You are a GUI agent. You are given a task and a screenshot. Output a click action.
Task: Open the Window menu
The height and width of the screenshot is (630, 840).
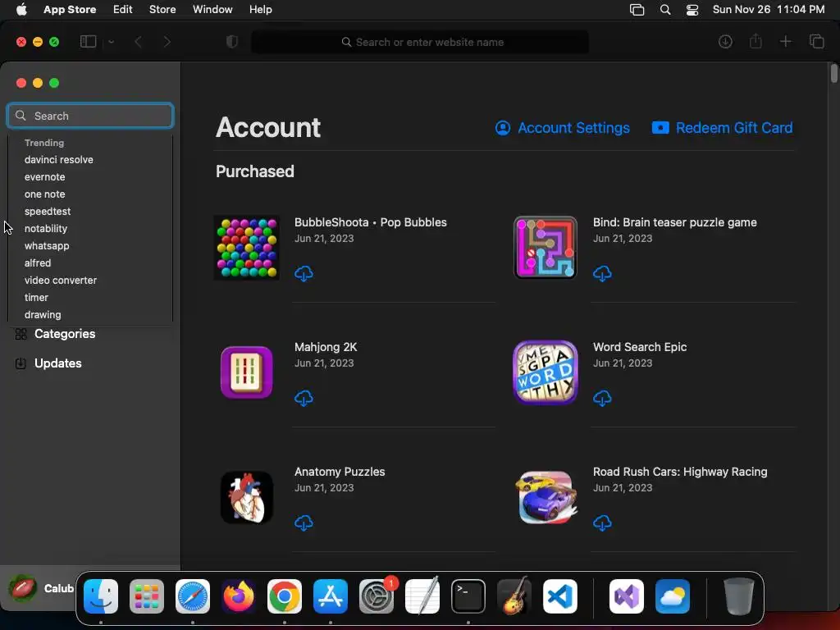click(212, 10)
